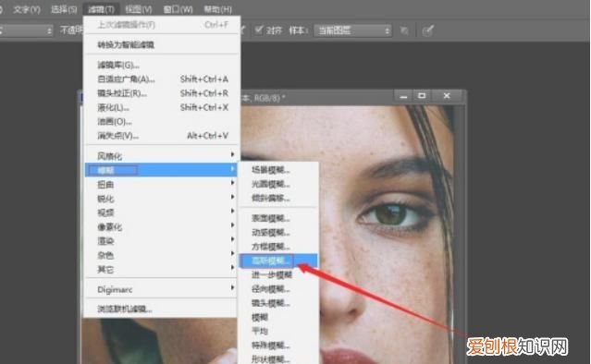
Task: Close the document window
Action: tap(447, 96)
